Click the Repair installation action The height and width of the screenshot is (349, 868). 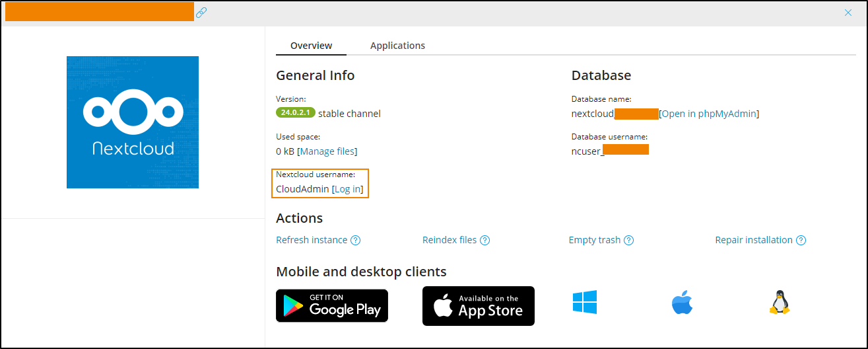(754, 240)
